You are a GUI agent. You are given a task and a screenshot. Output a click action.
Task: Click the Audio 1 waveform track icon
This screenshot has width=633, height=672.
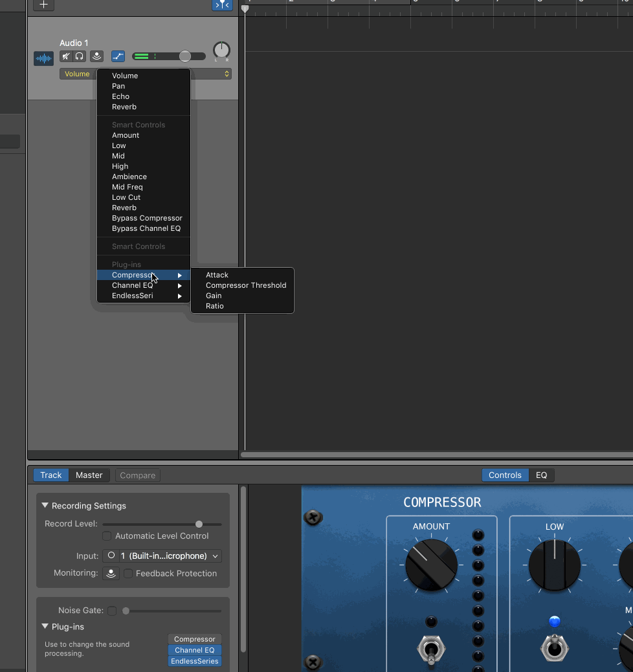click(x=44, y=58)
